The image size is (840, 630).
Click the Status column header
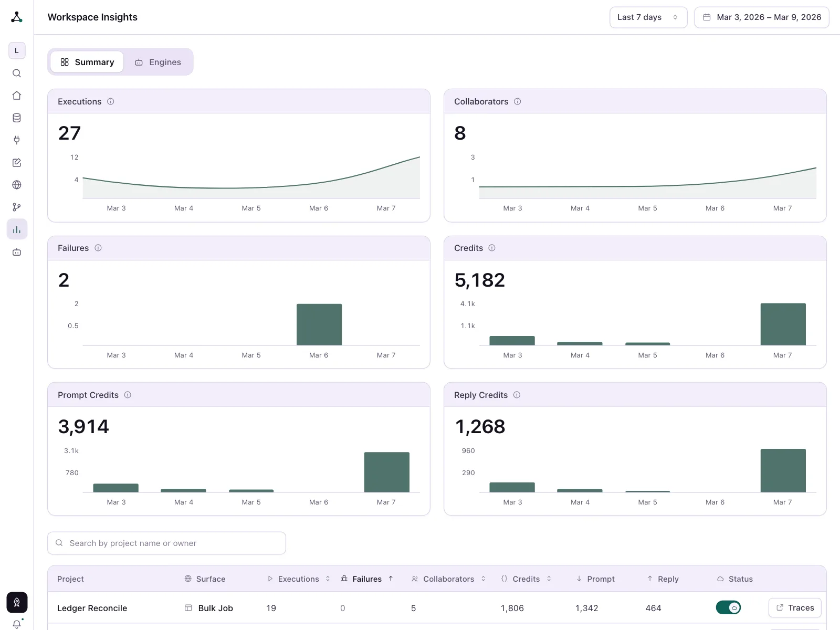click(x=735, y=579)
